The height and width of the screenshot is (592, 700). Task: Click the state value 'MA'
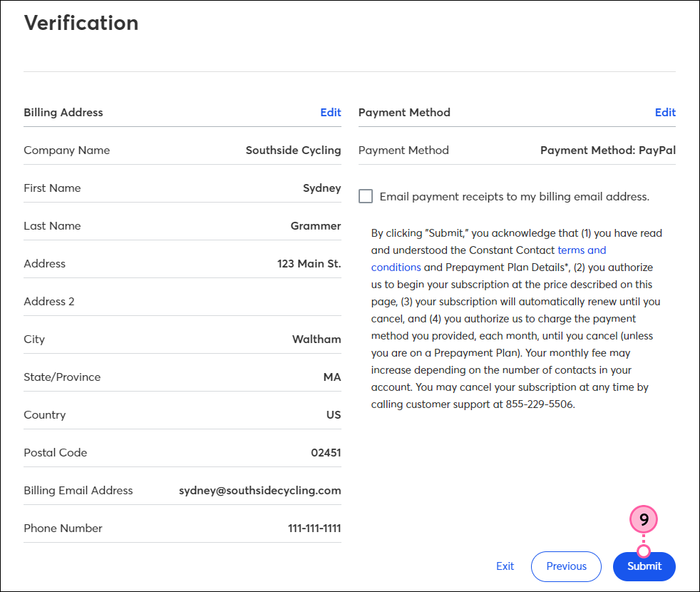tap(332, 377)
